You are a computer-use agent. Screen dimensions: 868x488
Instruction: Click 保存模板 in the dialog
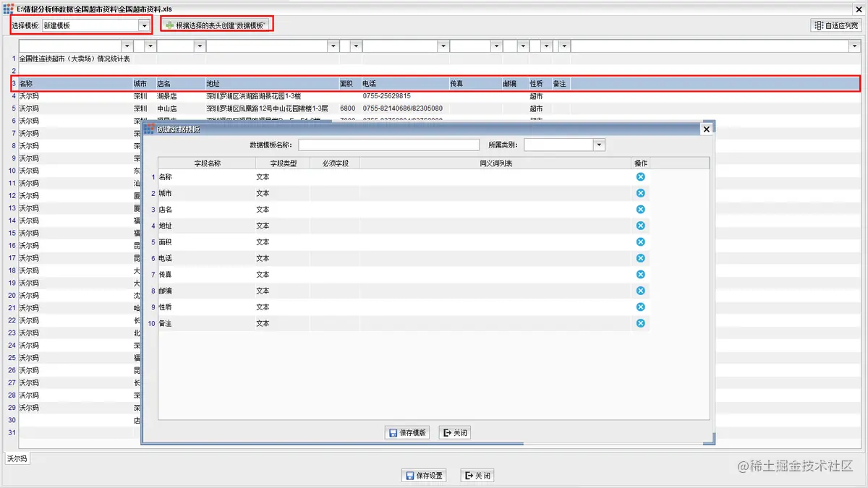click(407, 433)
